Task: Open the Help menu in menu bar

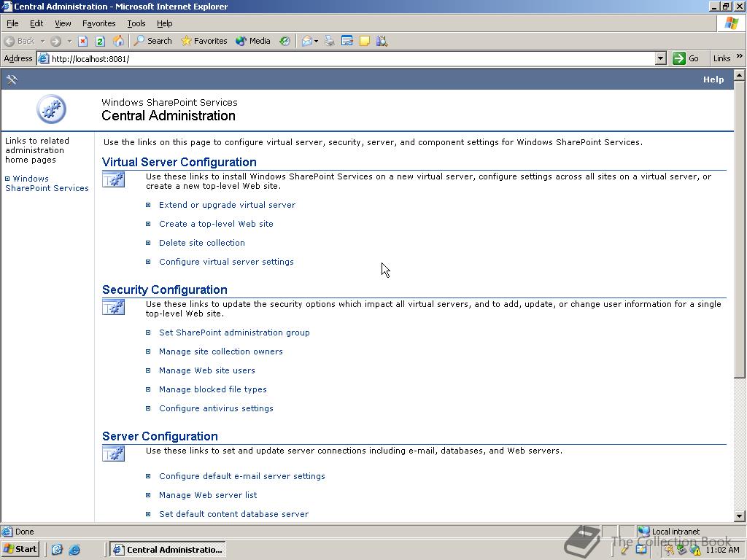Action: [164, 23]
